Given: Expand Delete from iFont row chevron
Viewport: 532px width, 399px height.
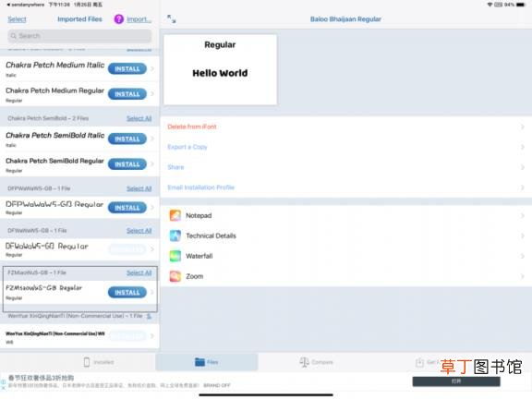Looking at the screenshot, I should (x=523, y=127).
